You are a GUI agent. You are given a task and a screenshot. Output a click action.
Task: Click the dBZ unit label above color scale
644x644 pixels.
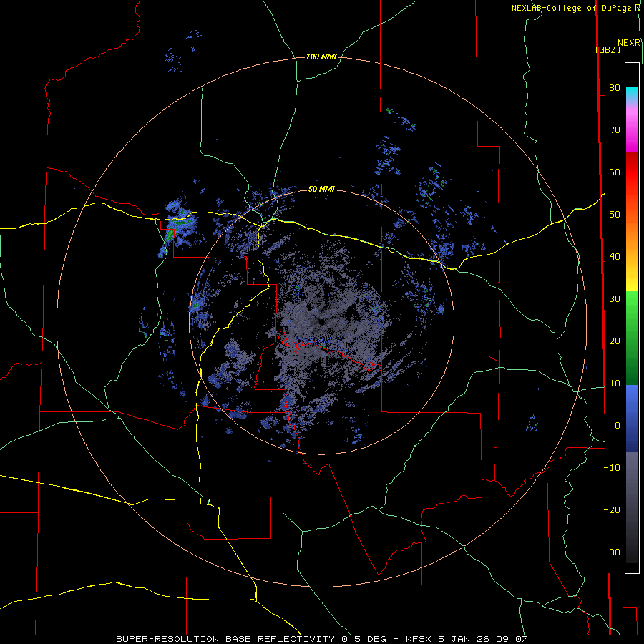(x=608, y=49)
